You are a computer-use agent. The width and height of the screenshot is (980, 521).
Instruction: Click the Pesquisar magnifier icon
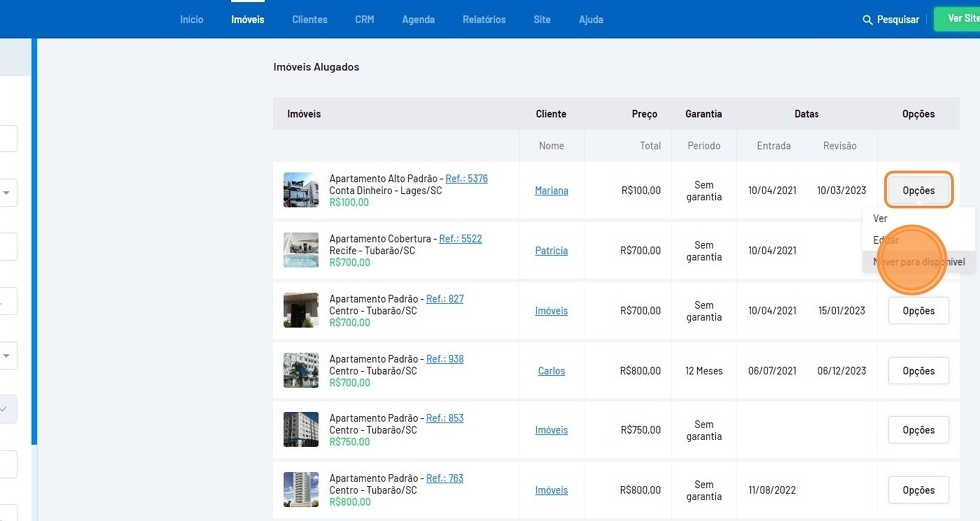(867, 20)
